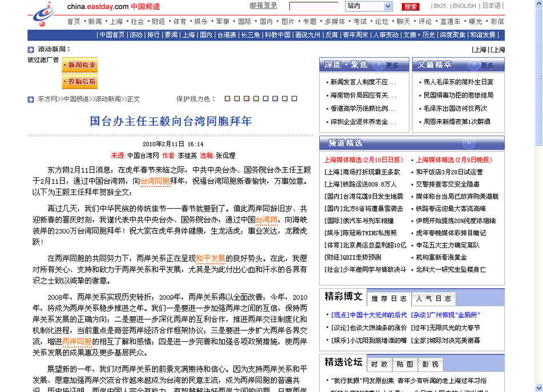The width and height of the screenshot is (543, 392).
Task: Select the last eye-protection color swatch
Action: pos(295,99)
